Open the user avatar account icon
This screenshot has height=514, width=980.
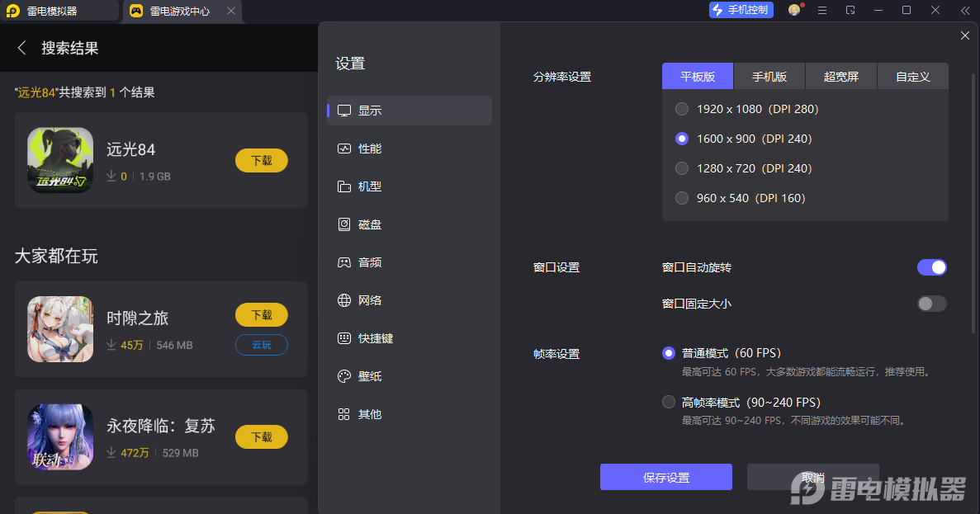[x=794, y=10]
